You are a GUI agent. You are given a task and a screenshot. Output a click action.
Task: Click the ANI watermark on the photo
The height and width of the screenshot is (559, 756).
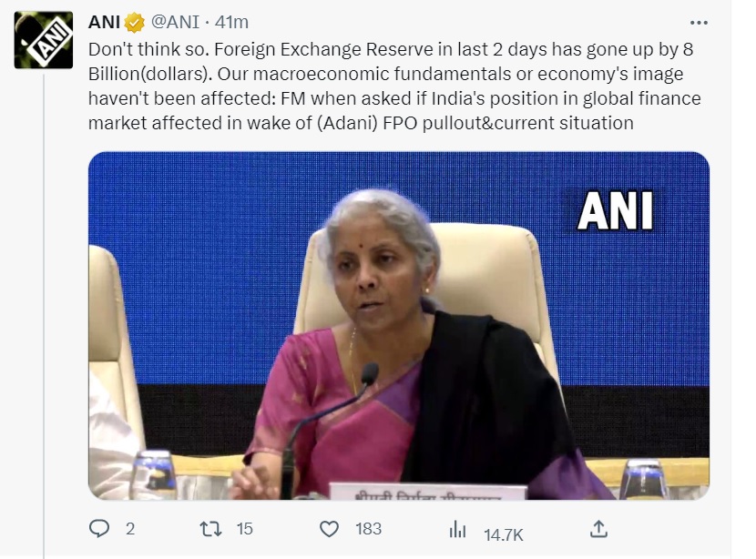click(616, 210)
